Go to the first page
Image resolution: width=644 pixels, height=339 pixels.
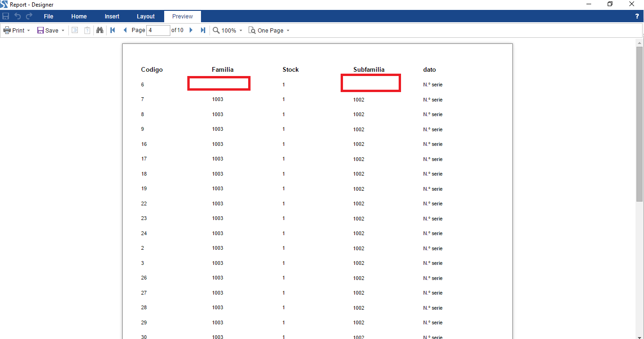pos(113,30)
